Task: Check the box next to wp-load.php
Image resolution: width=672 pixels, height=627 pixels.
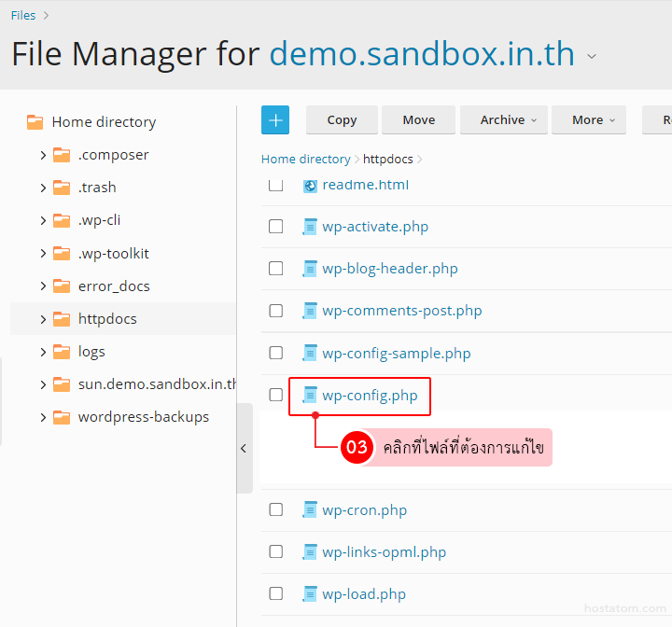Action: 275,593
